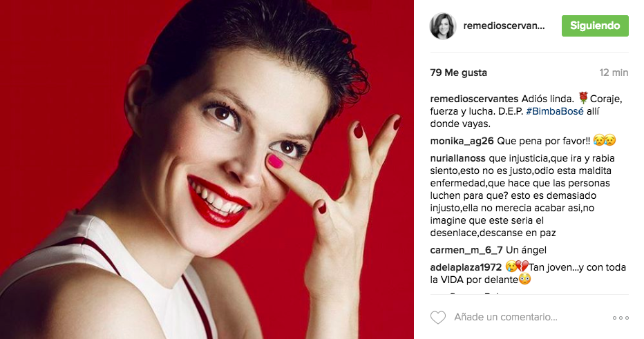Screen dimensions: 644x339
Task: Open monika_ag26 commenter profile
Action: tap(462, 141)
